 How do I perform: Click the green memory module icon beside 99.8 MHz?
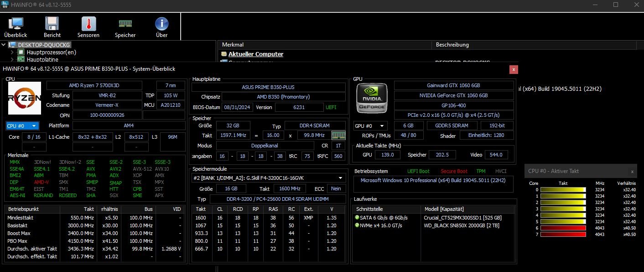(x=338, y=135)
